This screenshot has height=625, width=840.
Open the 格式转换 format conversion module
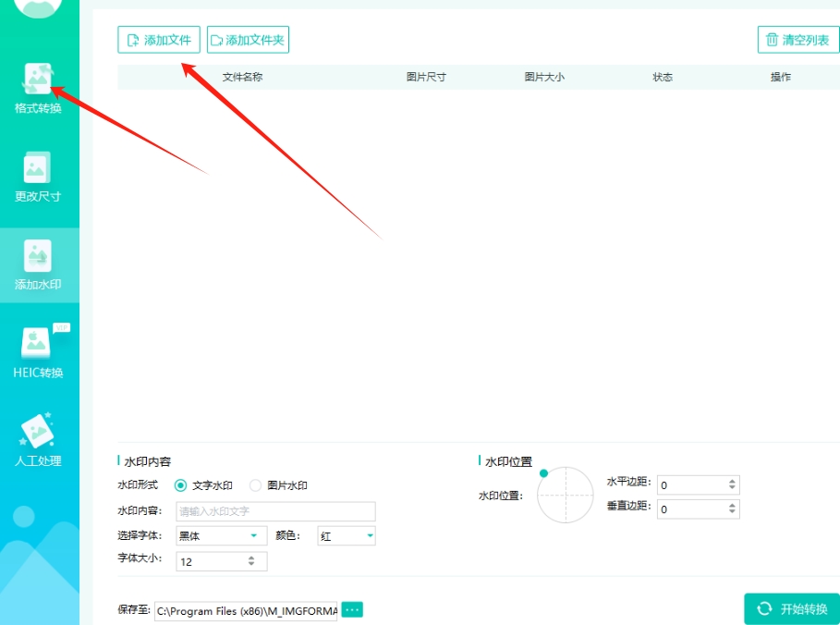[38, 89]
